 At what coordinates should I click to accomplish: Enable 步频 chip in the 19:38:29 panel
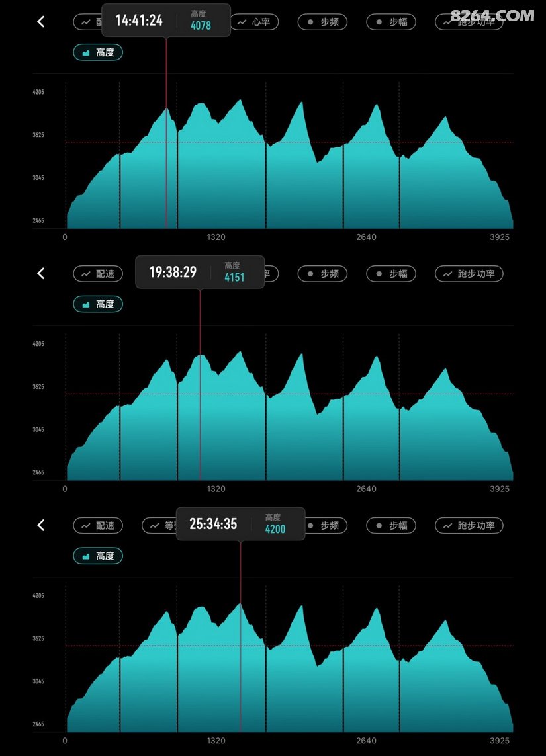click(x=322, y=273)
